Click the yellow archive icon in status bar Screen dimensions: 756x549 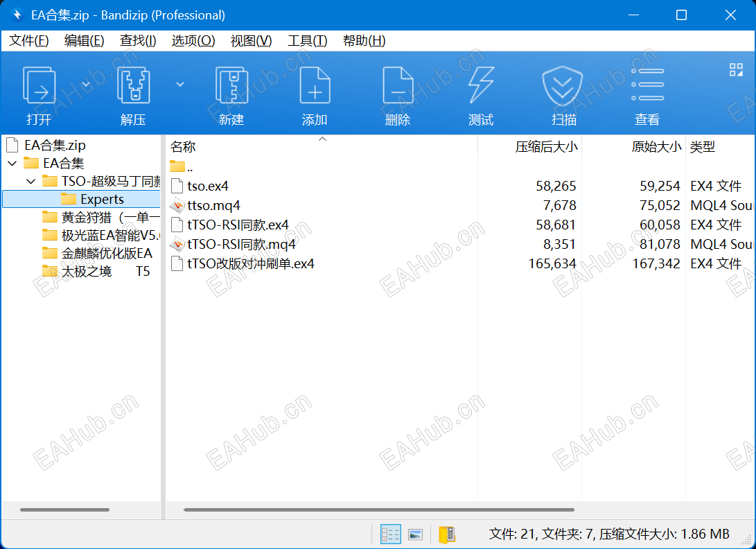point(447,534)
